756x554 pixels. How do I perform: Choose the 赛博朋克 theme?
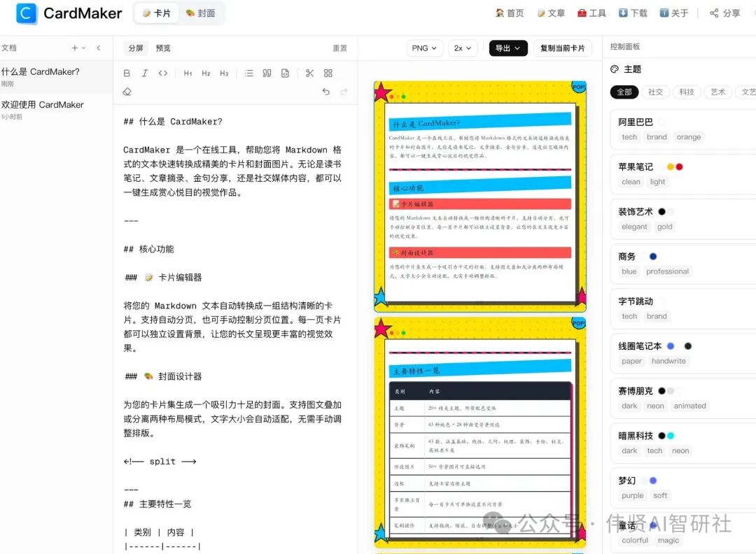click(x=683, y=399)
